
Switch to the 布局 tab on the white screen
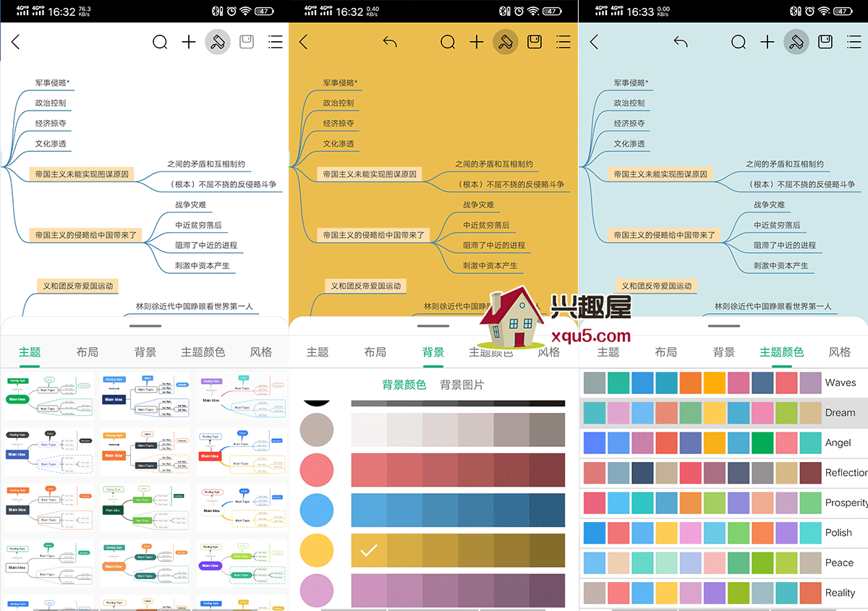click(87, 352)
